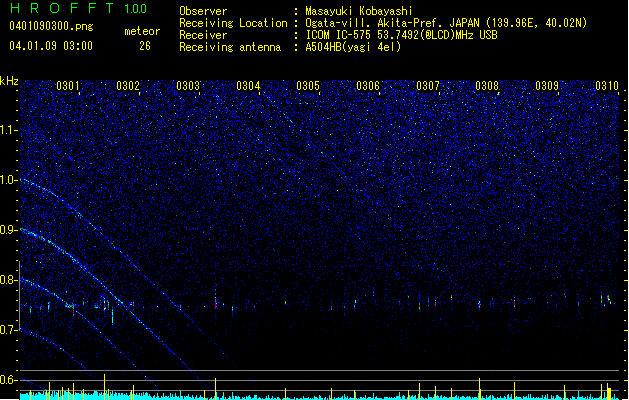Click the 0302 time marker

pos(128,86)
